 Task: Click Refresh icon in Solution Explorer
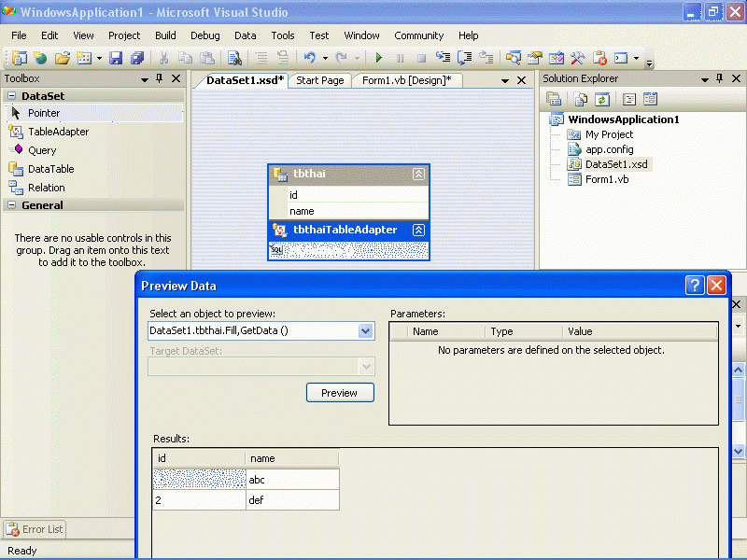click(x=602, y=99)
